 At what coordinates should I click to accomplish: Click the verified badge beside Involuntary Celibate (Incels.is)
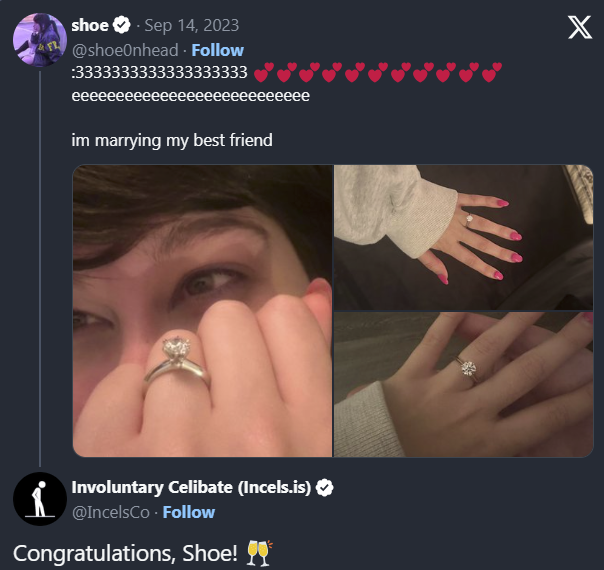point(325,488)
